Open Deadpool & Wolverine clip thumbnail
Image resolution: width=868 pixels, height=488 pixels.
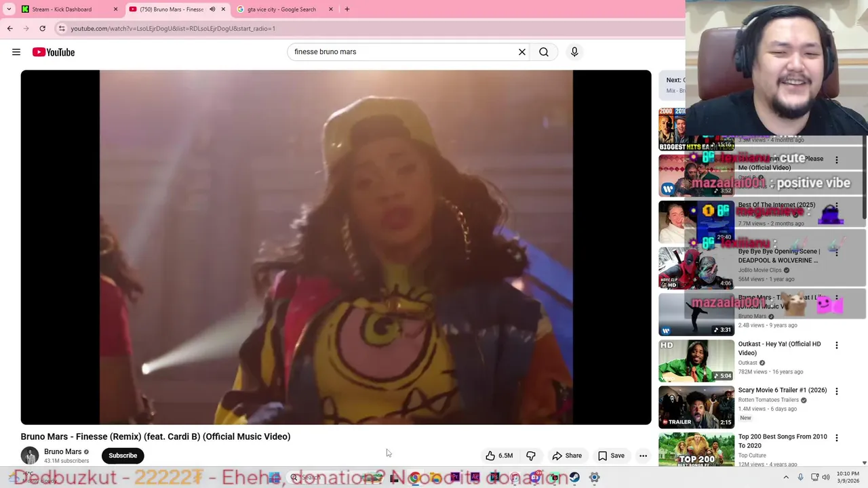tap(696, 268)
